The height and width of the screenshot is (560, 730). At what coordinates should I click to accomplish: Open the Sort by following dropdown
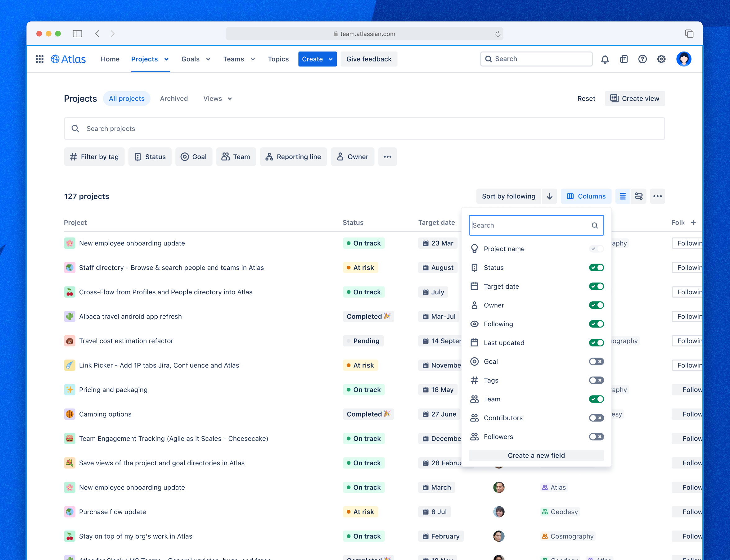point(508,196)
